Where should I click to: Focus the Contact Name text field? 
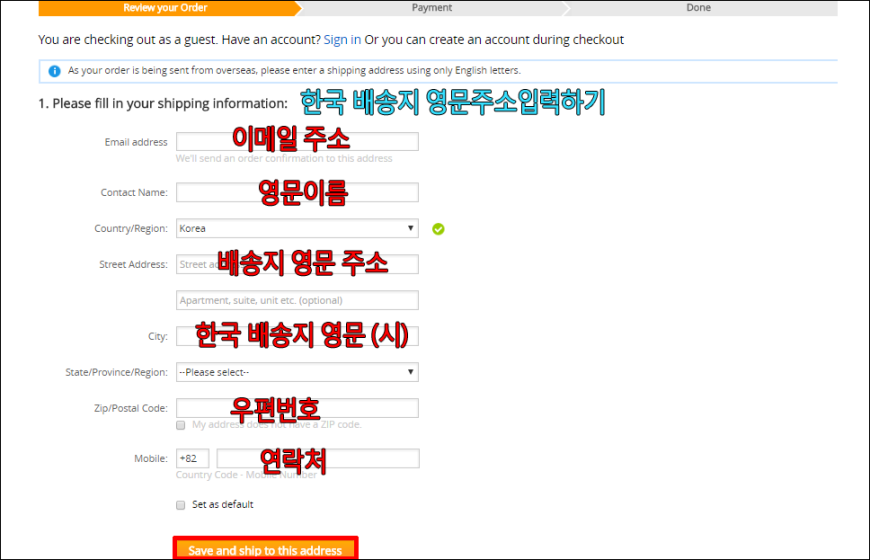point(297,193)
